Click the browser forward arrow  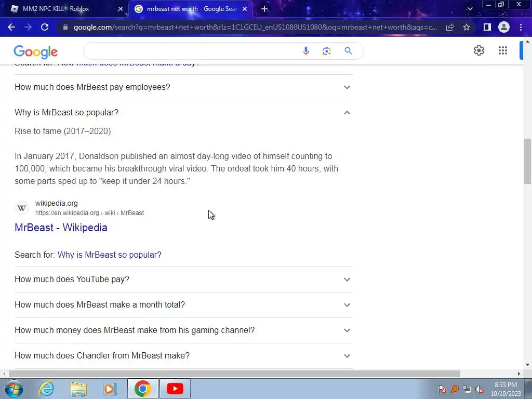(28, 27)
